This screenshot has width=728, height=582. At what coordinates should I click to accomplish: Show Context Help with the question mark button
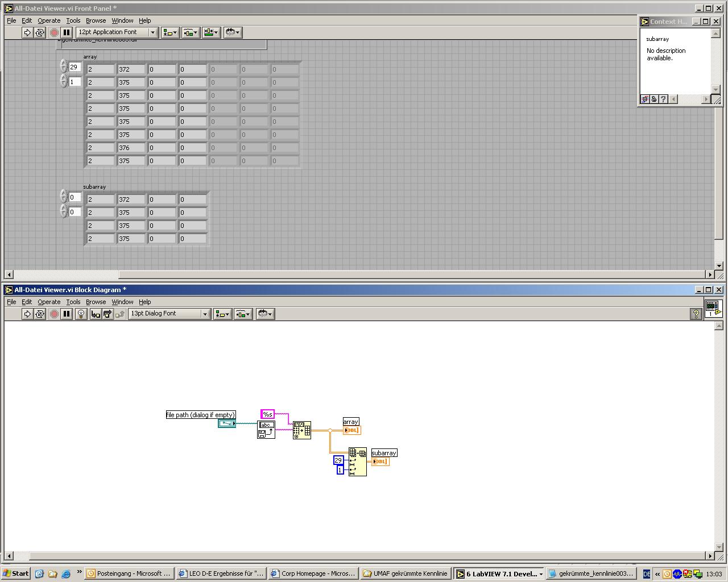coord(696,314)
